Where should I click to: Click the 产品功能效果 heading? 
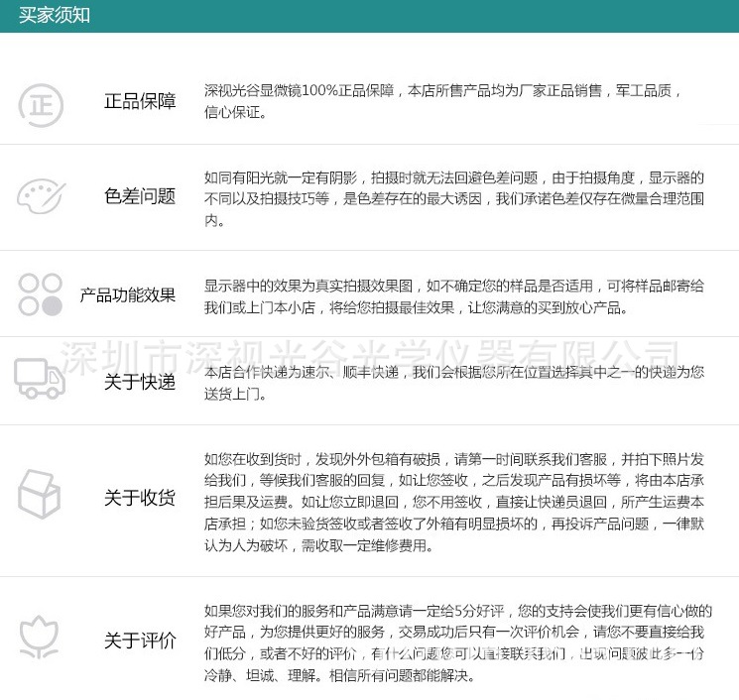128,295
